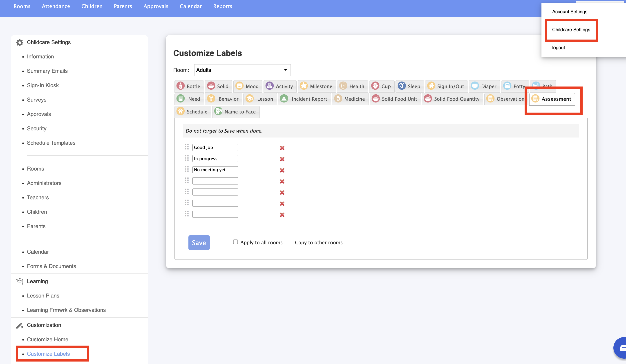Viewport: 626px width, 364px height.
Task: Open Copy to other rooms link
Action: coord(318,243)
